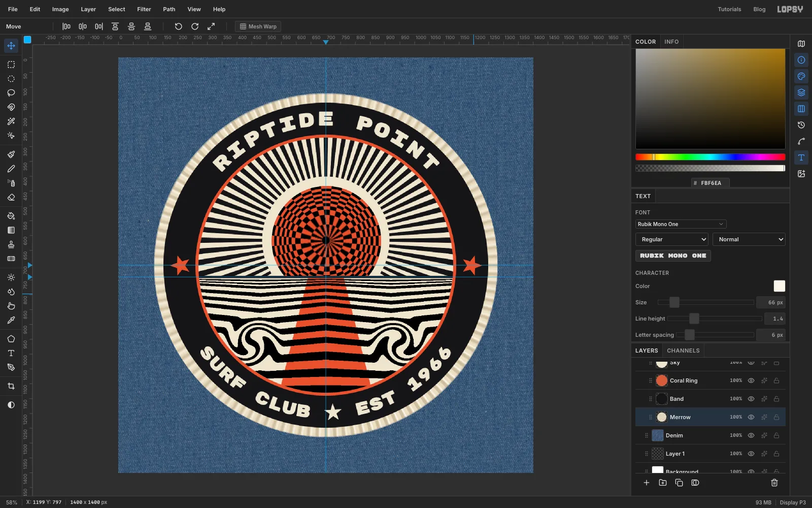Create a new layer group

click(663, 483)
